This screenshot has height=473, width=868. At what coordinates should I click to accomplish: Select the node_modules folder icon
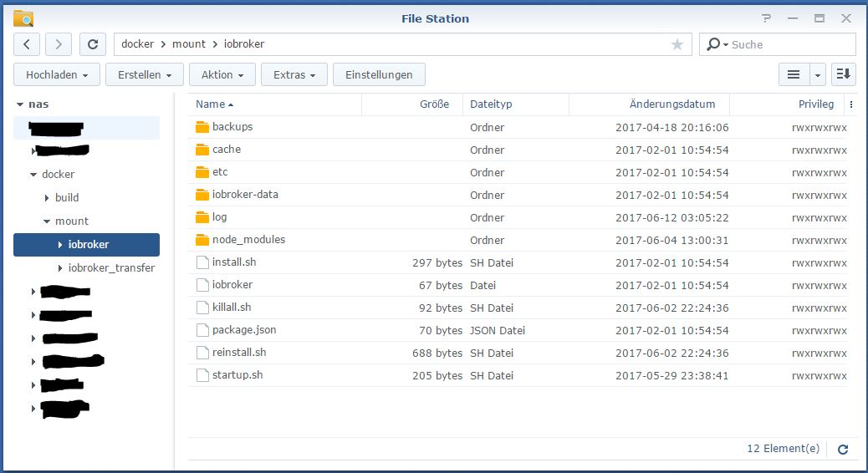click(202, 240)
